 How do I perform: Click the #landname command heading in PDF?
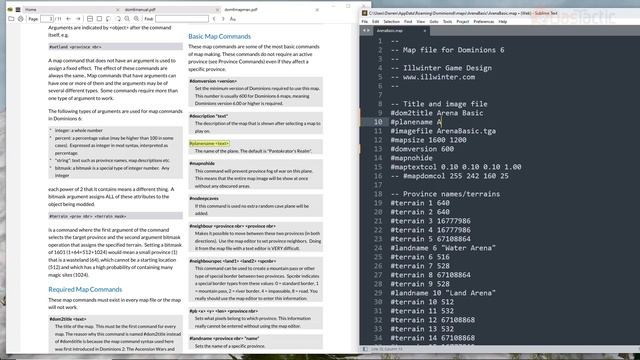[224, 338]
